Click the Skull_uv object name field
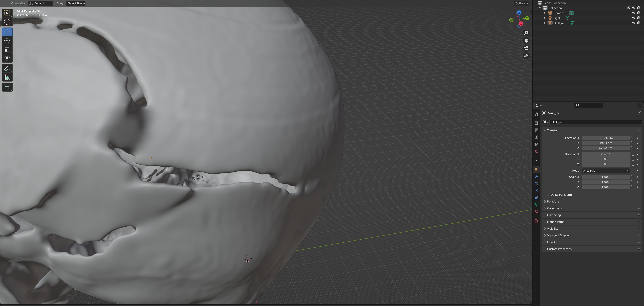644x306 pixels. pos(595,122)
